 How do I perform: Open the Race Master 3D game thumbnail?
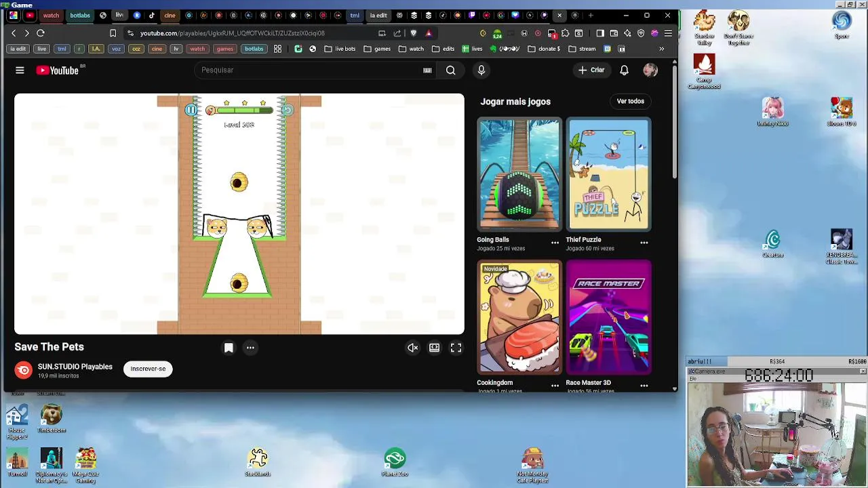coord(608,317)
